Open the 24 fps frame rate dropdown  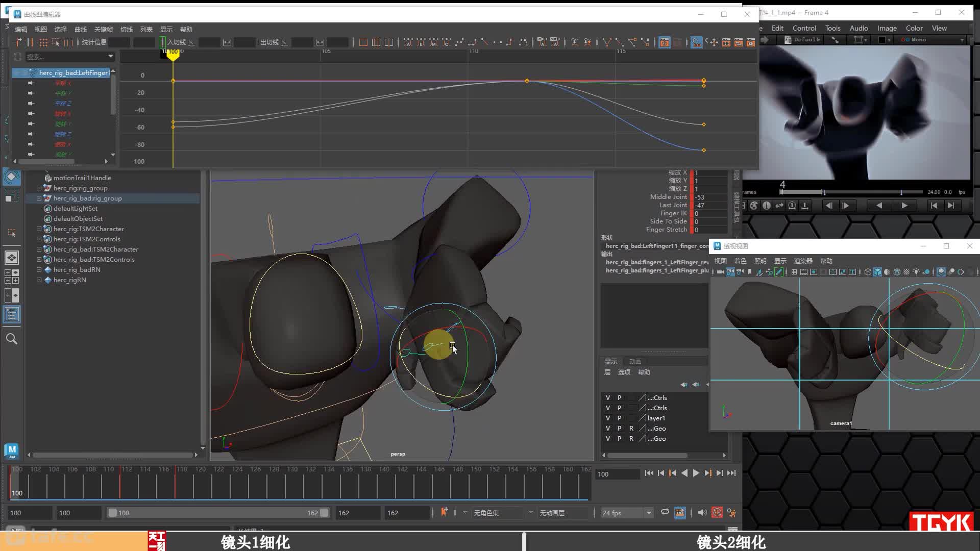coord(627,513)
